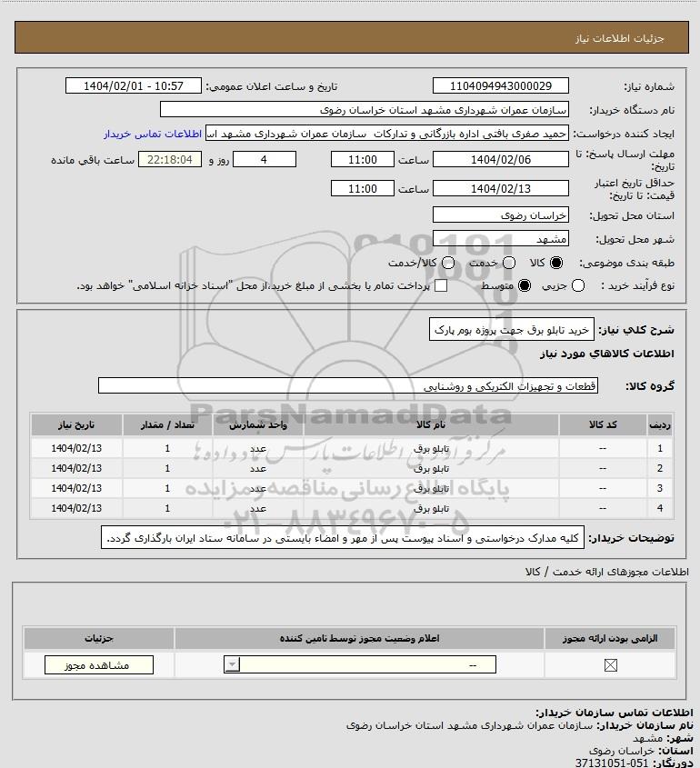Open the license status dropdown arrow
This screenshot has width=700, height=768.
[x=232, y=664]
